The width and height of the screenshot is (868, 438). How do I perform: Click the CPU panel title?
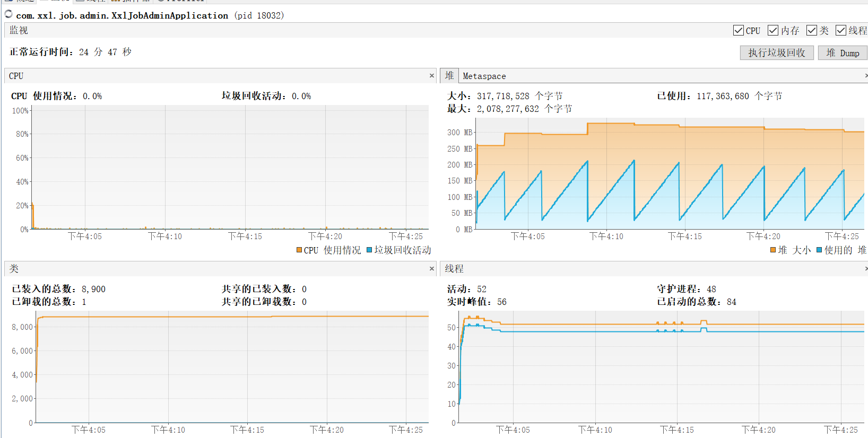point(16,76)
